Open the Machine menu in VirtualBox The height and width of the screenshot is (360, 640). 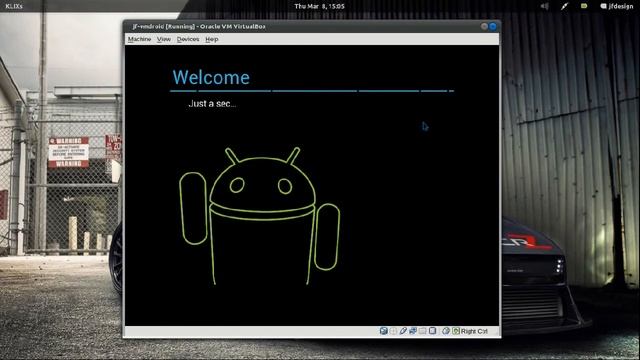pos(139,39)
